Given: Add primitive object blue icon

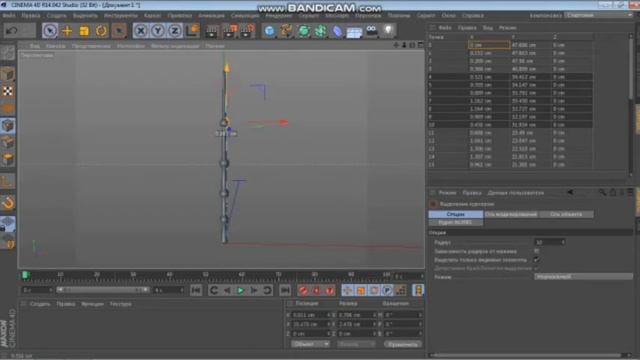Looking at the screenshot, I should [269, 31].
